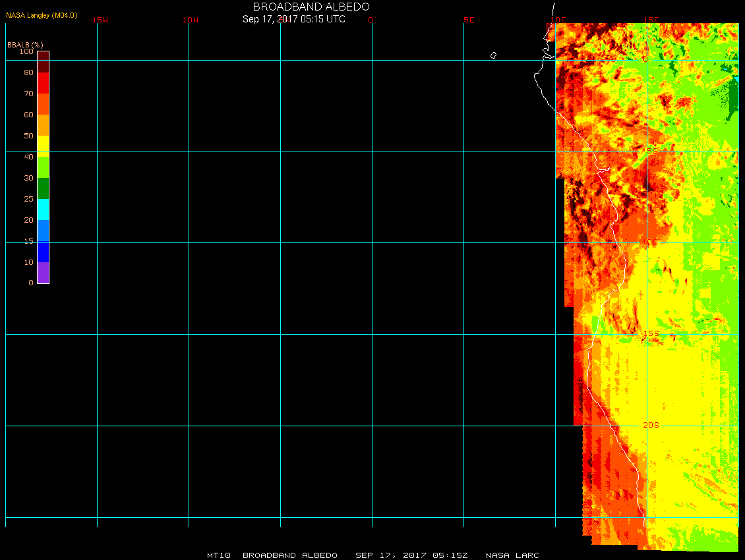The image size is (745, 560).
Task: Click the purple 0–10% color bar segment
Action: point(43,272)
